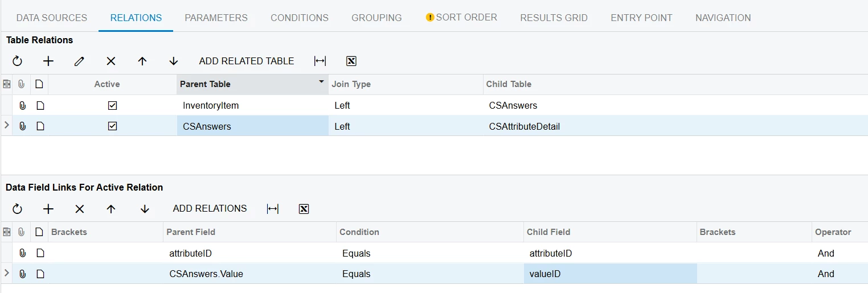This screenshot has width=868, height=293.
Task: Open the Sort Order tab
Action: [461, 17]
